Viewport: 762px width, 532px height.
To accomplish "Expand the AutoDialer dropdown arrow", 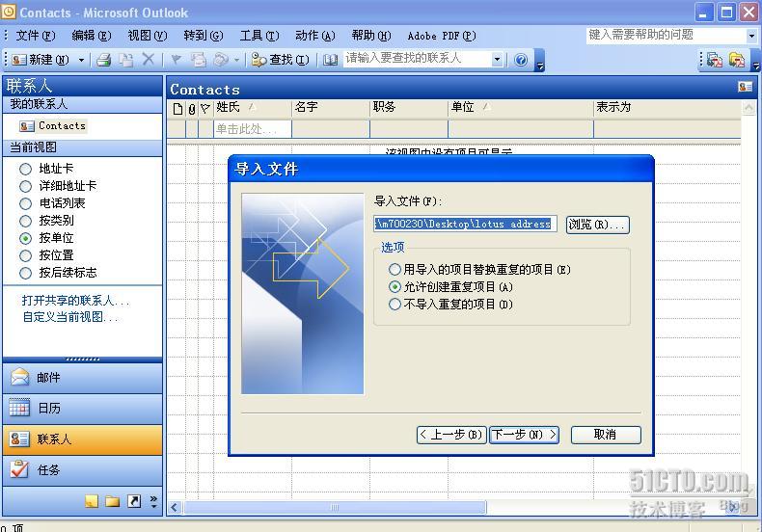I will pos(236,60).
